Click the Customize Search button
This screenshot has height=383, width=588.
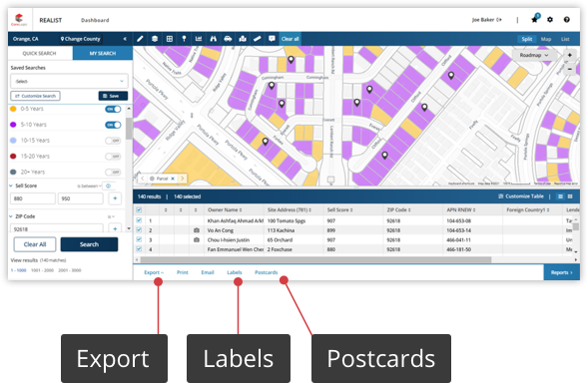click(35, 96)
